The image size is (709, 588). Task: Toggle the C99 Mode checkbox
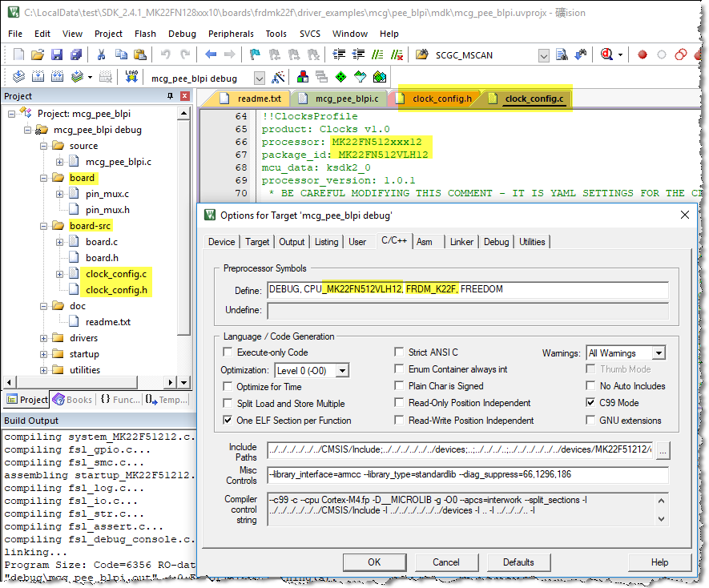coord(590,403)
